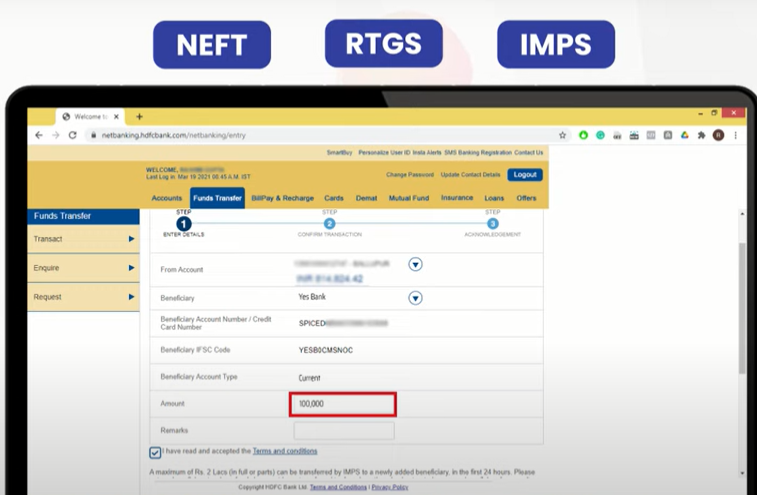
Task: Click the Funds Transfer sidebar header
Action: click(x=84, y=216)
